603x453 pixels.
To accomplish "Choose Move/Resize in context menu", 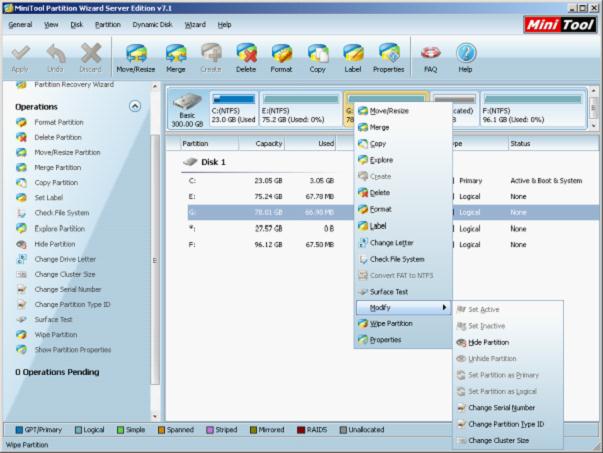I will (x=403, y=111).
